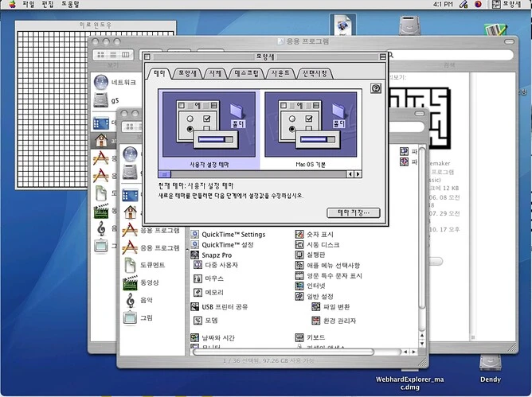This screenshot has width=532, height=397.
Task: Click the theme list right scroll arrow
Action: 358,173
